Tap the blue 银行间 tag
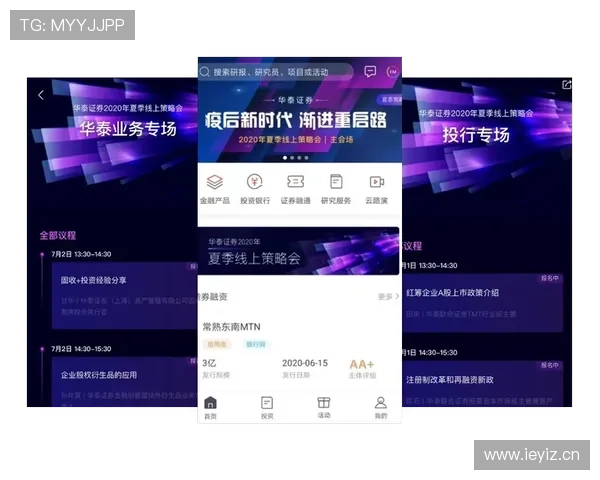The width and height of the screenshot is (600, 480). click(256, 344)
